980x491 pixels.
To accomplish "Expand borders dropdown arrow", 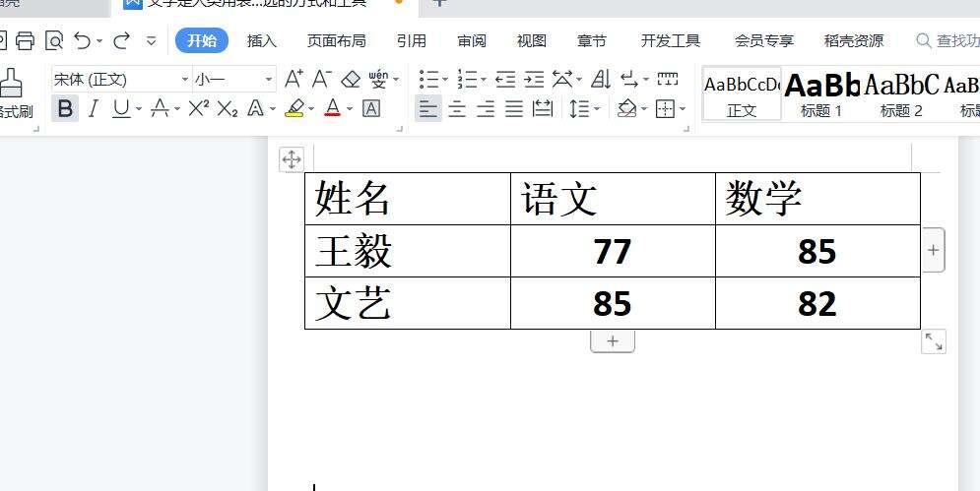I will coord(682,109).
